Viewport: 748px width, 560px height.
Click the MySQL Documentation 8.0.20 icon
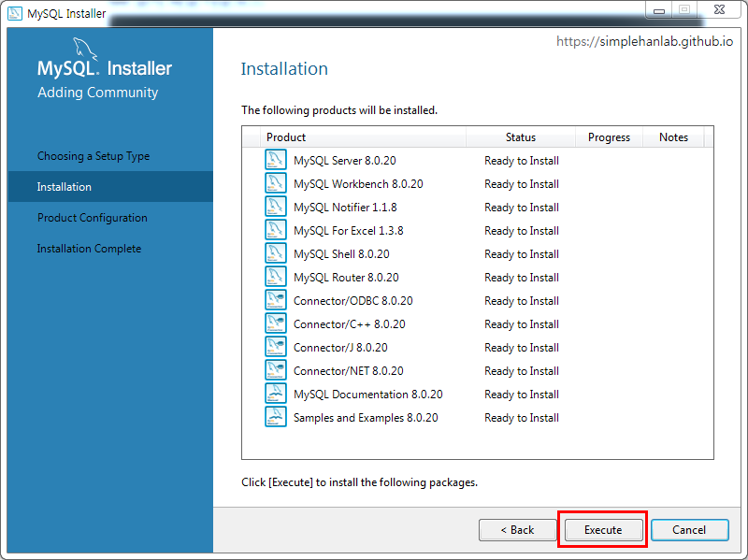pos(275,394)
